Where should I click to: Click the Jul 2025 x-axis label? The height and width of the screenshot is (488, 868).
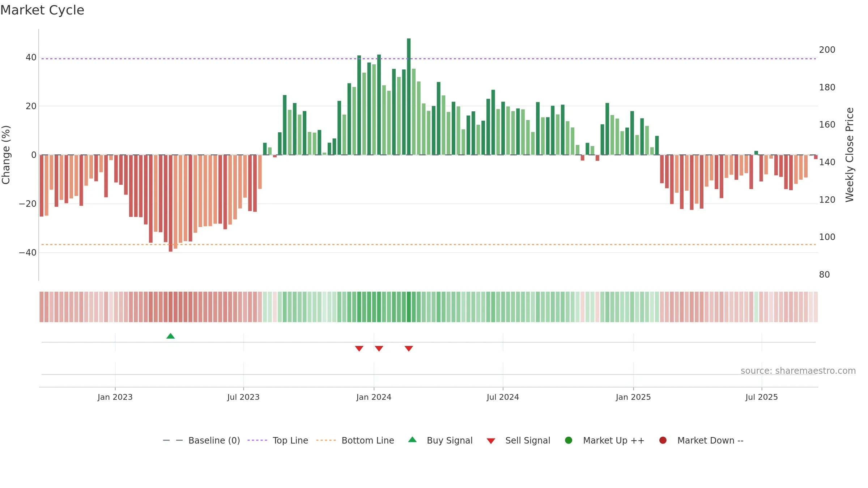(x=762, y=397)
